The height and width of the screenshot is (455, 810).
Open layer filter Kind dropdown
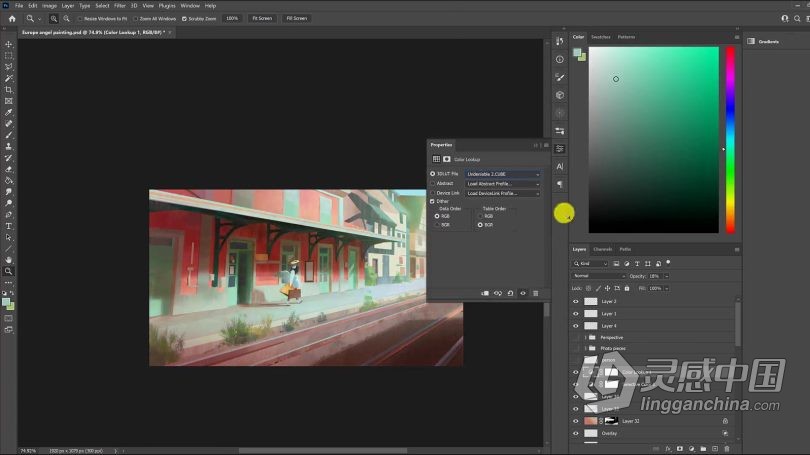tap(590, 263)
